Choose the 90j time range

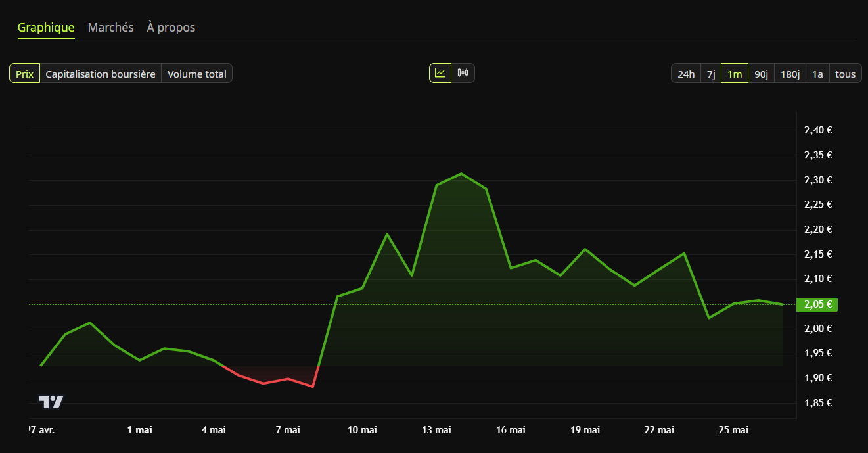[762, 74]
